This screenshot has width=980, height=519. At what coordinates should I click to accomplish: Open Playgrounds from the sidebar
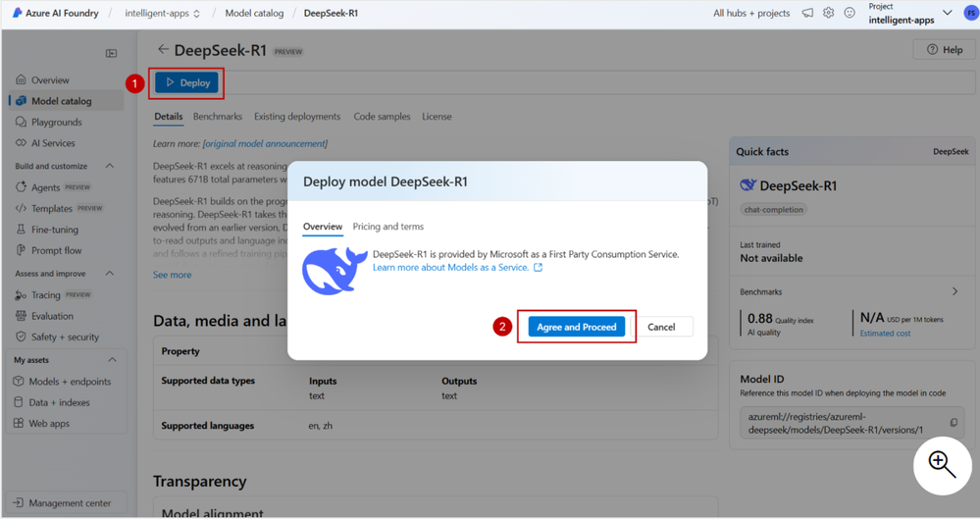point(56,122)
